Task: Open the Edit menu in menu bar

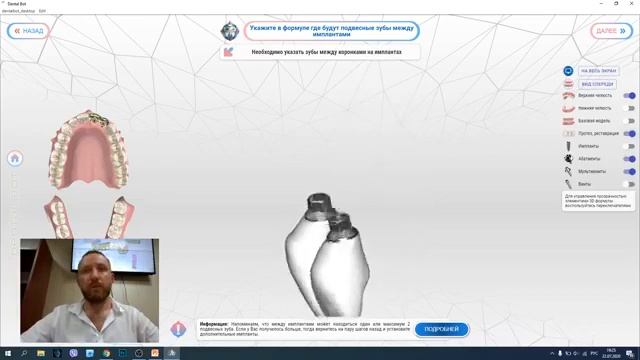Action: point(42,11)
